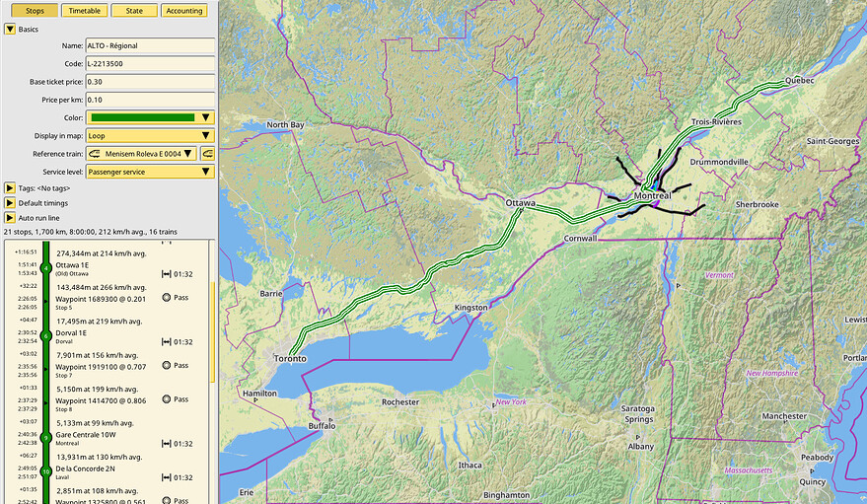Click the dwell time icon for Gare Centrale 10W
The height and width of the screenshot is (504, 867).
tap(167, 443)
